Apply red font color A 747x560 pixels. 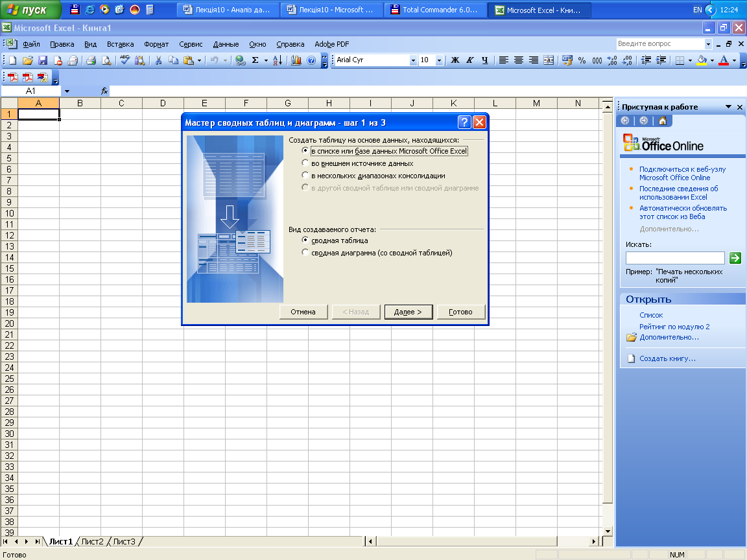tap(724, 60)
